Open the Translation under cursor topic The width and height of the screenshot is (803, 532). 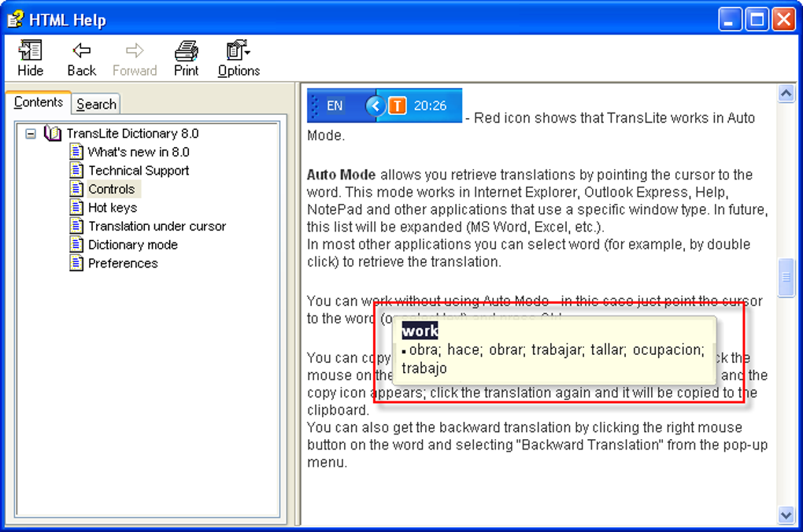click(x=157, y=226)
